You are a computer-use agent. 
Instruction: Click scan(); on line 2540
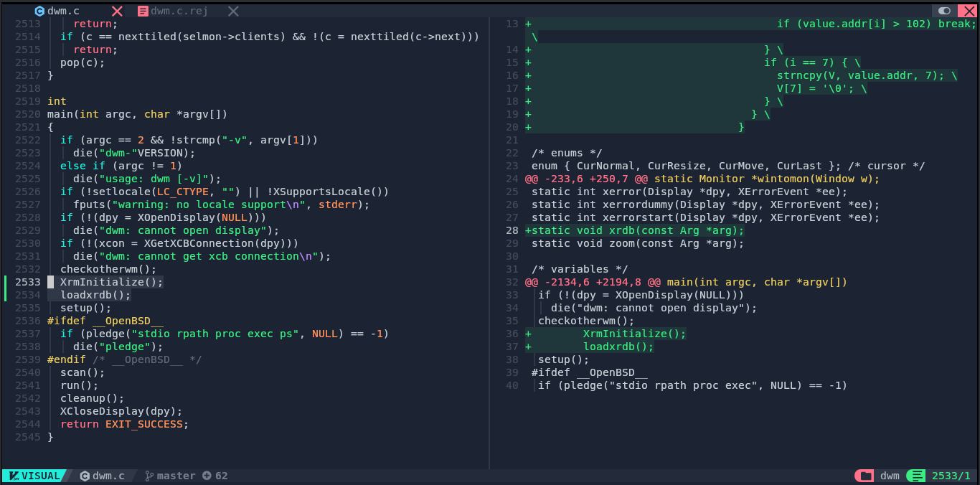(x=83, y=372)
